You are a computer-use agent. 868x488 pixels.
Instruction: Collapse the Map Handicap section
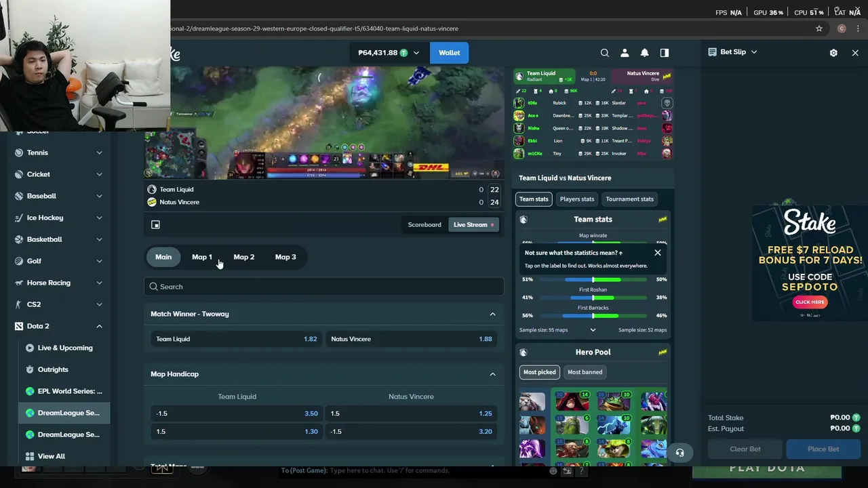click(x=492, y=374)
